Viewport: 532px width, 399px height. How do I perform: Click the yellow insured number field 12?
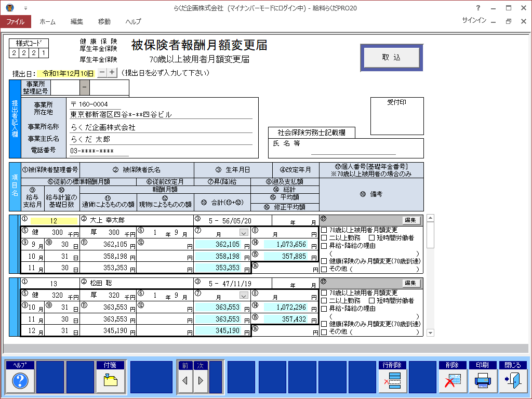pyautogui.click(x=54, y=221)
